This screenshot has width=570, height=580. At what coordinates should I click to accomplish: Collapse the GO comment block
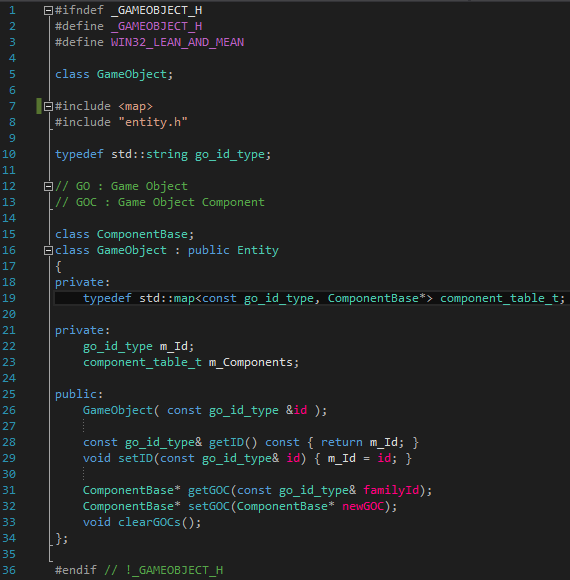click(x=48, y=187)
